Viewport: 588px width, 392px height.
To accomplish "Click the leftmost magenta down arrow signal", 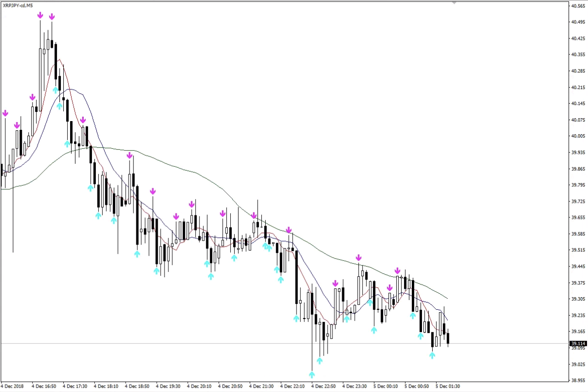I will coord(5,113).
